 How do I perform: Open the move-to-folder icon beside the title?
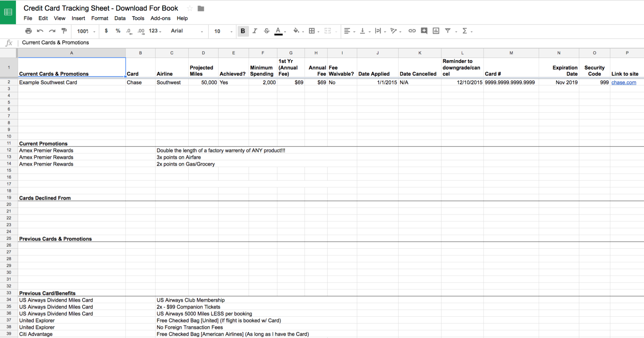201,8
